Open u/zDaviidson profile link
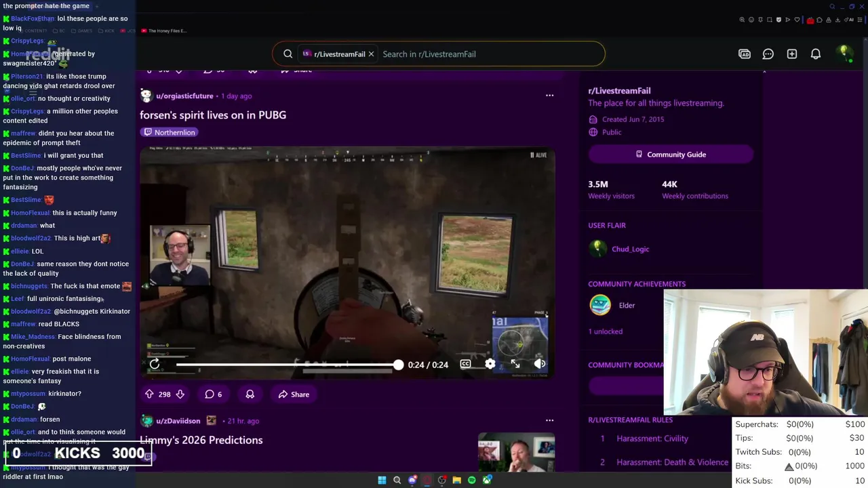868x488 pixels. click(178, 421)
